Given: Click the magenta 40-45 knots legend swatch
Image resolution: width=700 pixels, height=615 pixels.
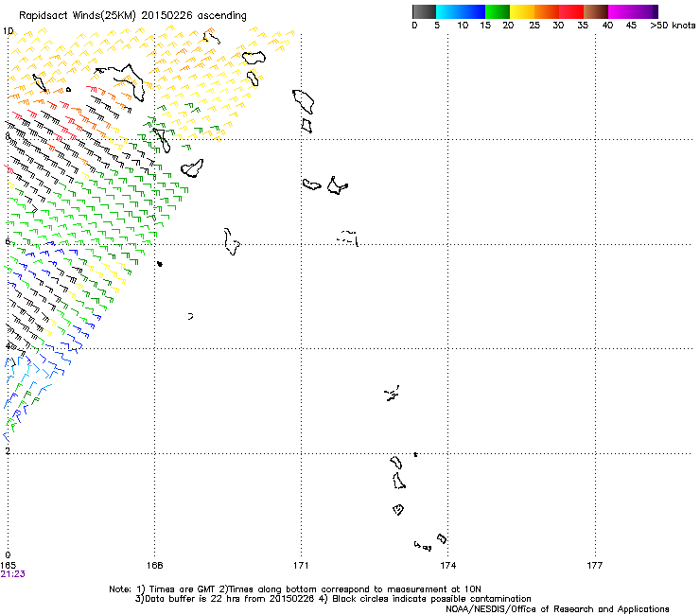Looking at the screenshot, I should click(x=621, y=11).
